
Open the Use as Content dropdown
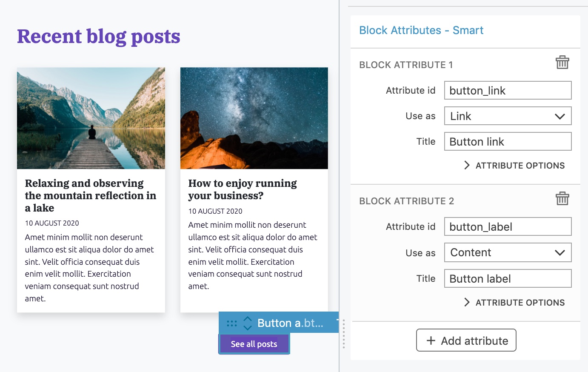[x=508, y=252]
